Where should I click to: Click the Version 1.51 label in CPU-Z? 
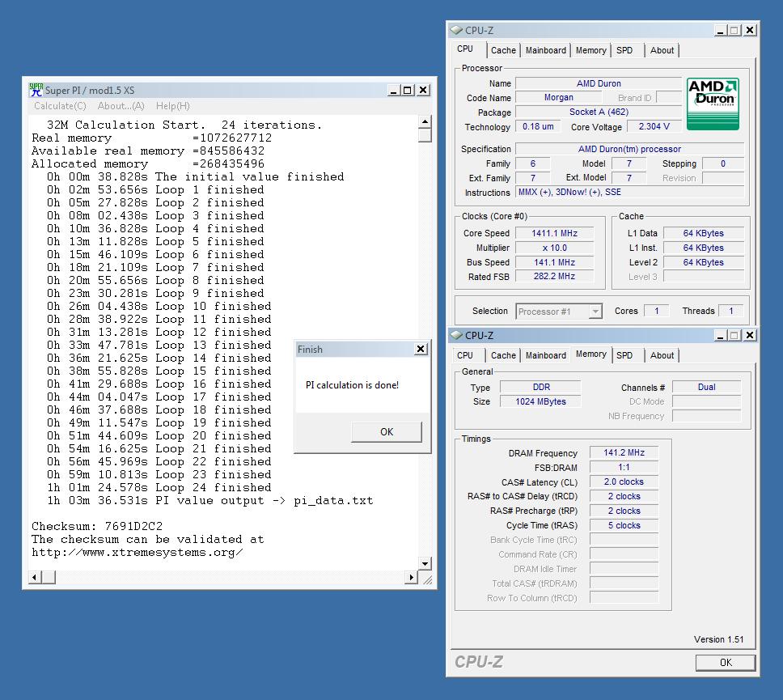(718, 639)
